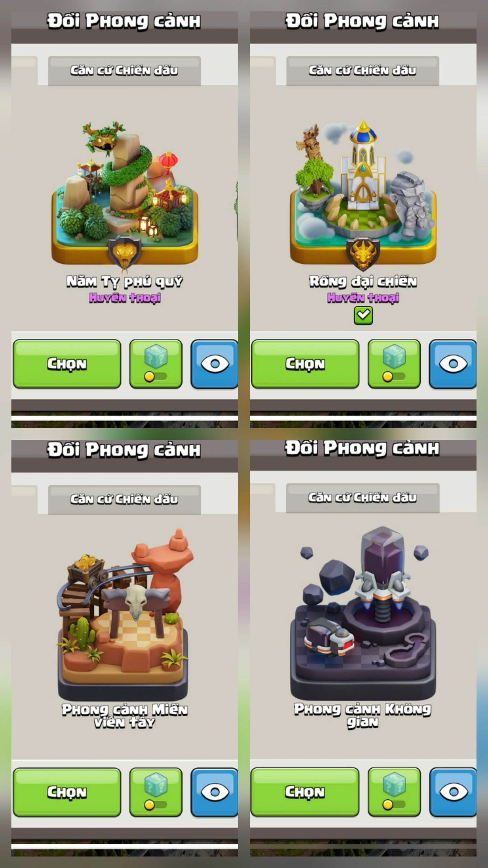
Task: Open Căn cứ Chiến đấu tab above space scenery
Action: 362,498
